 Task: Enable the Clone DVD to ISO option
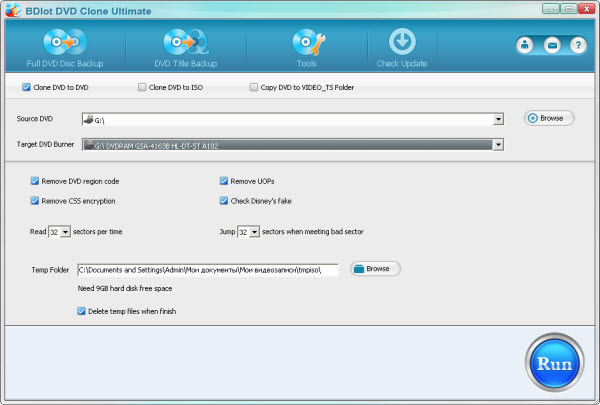click(x=142, y=87)
